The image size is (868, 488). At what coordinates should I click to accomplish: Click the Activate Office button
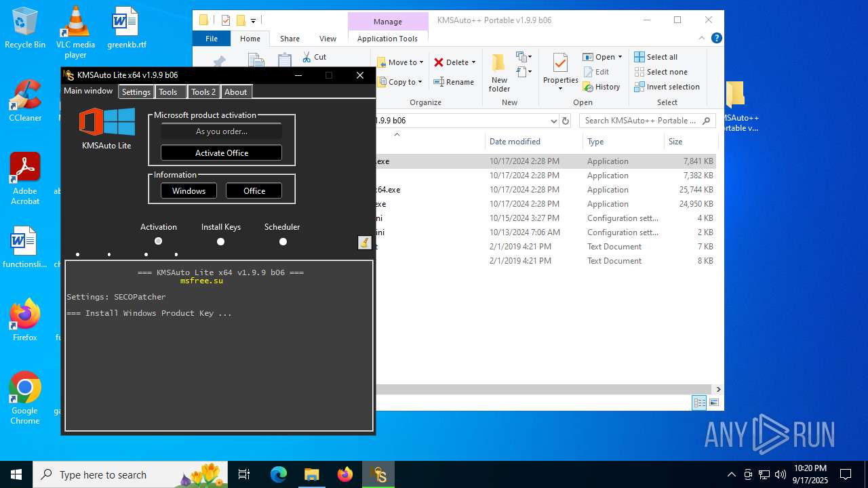pos(221,152)
